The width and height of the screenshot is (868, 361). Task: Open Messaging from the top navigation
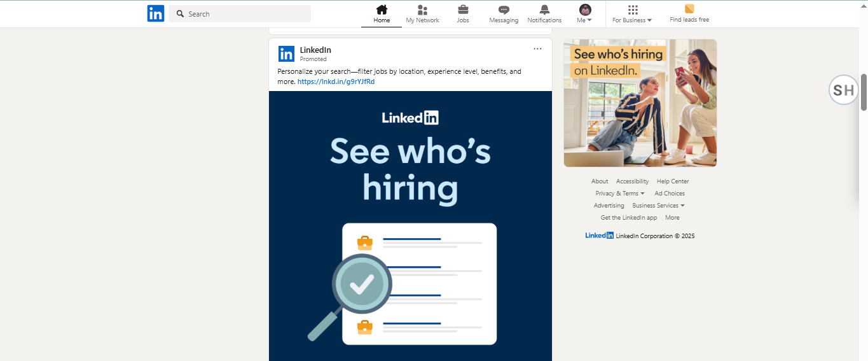(x=504, y=14)
